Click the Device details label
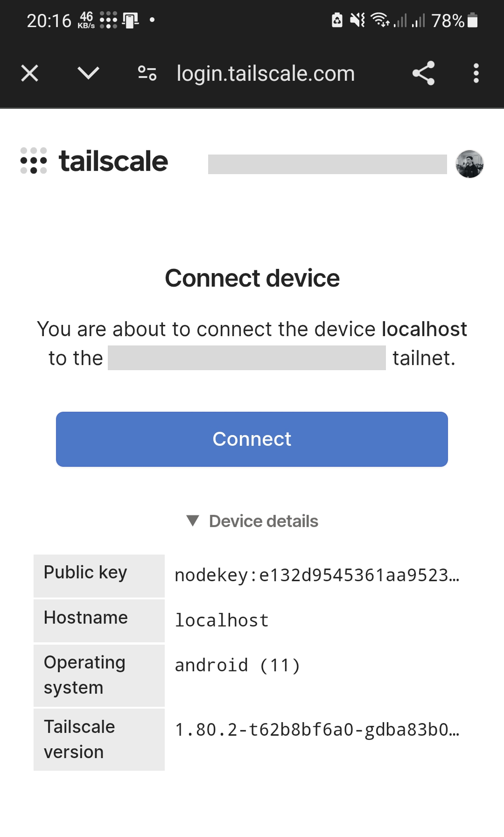504x837 pixels. pos(264,521)
